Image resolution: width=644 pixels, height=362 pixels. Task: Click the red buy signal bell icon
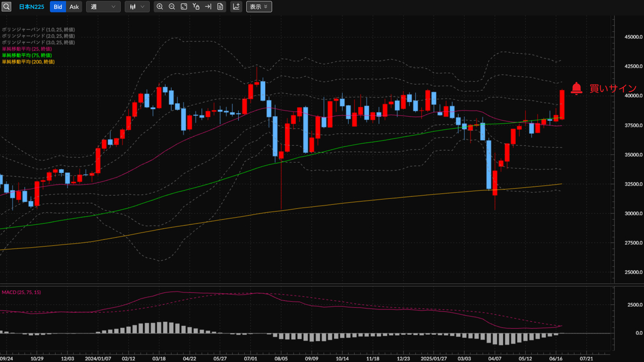576,88
